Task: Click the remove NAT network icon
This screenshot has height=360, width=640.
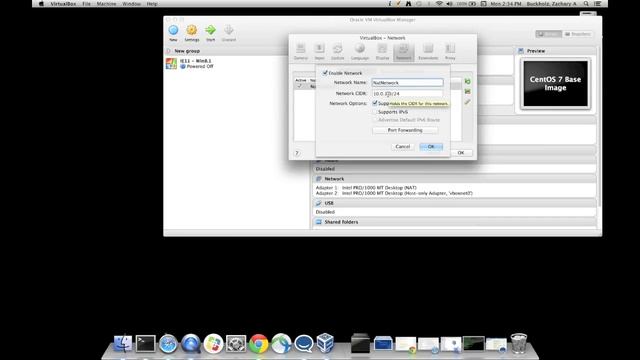Action: click(467, 91)
